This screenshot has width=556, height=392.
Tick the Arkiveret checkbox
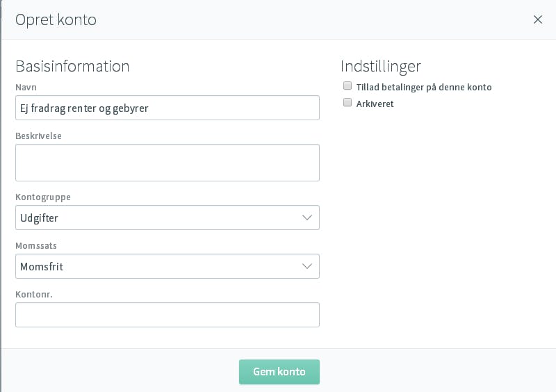[347, 103]
